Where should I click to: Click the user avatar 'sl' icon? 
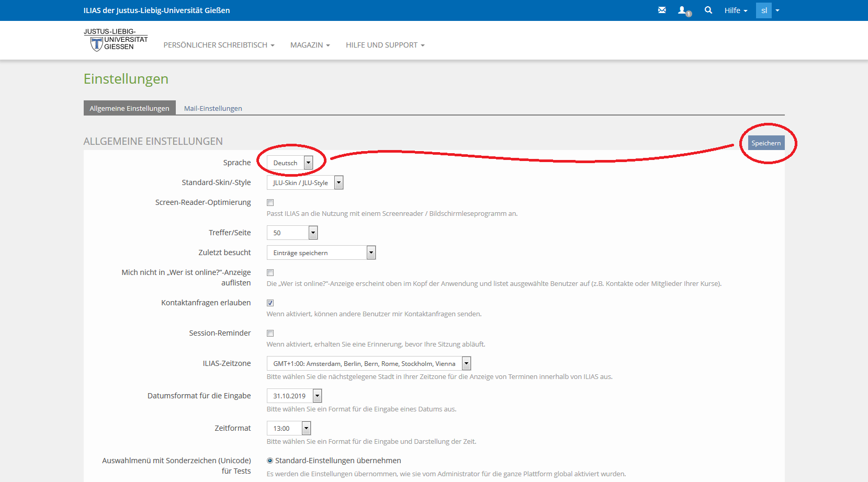[x=763, y=10]
